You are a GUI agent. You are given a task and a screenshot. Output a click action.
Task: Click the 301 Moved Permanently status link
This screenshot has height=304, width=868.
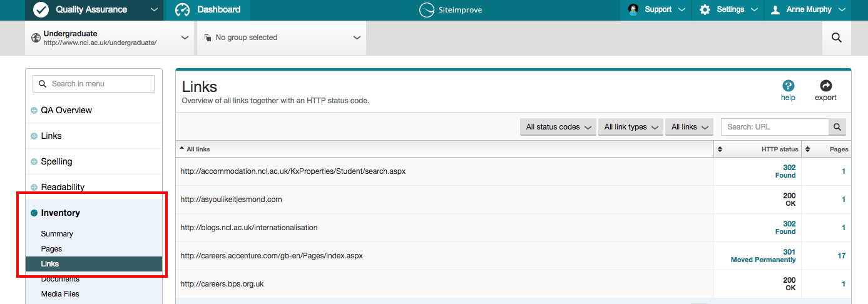point(763,256)
